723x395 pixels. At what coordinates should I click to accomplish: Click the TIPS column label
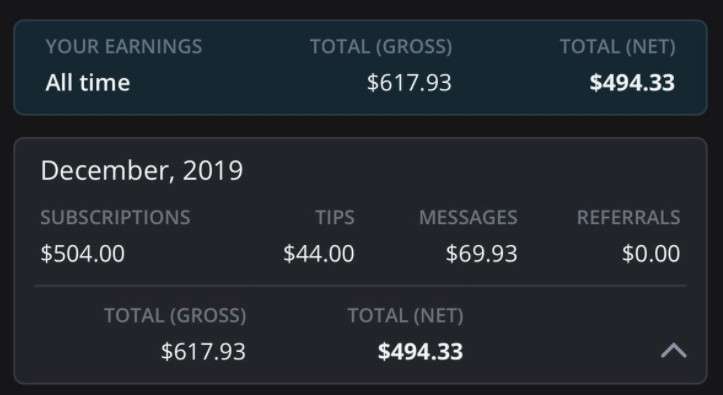(335, 218)
